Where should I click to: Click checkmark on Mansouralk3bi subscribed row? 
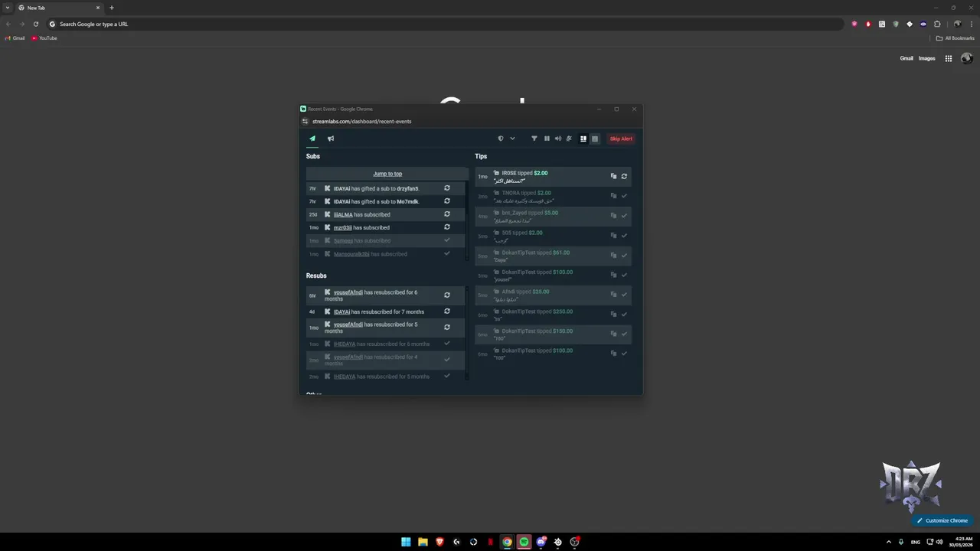[447, 253]
